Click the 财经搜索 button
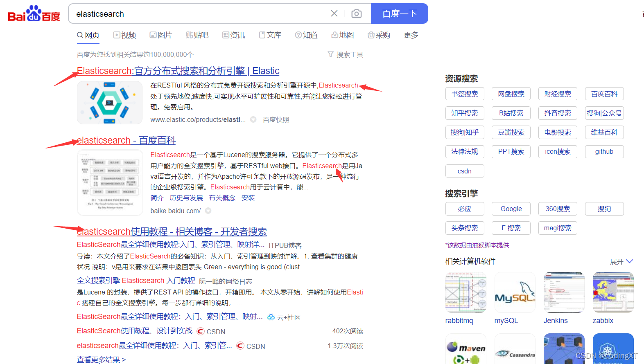Screen dimensions: 644x364 [558, 94]
